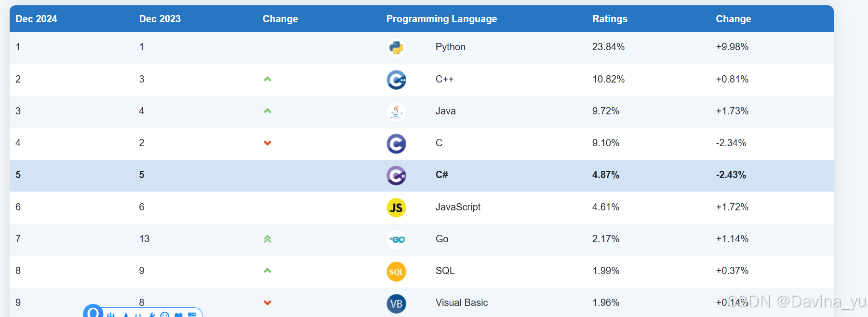Click the yellow JS JavaScript logo

pyautogui.click(x=396, y=208)
